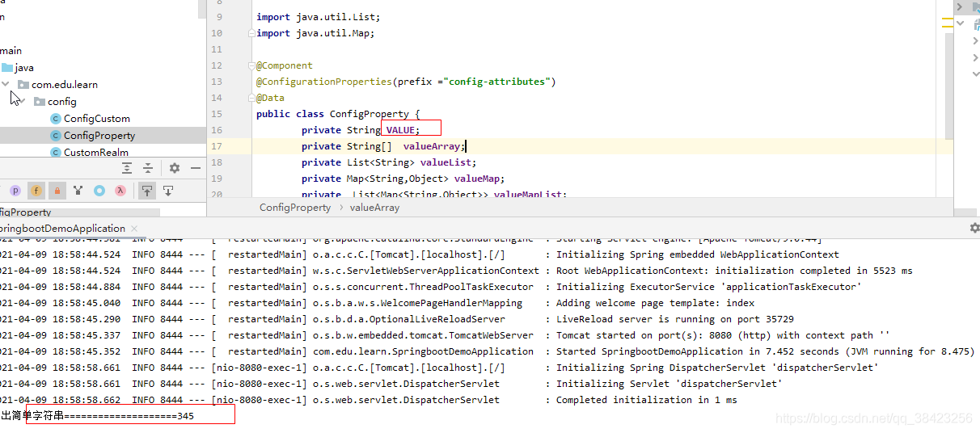Select the config package node
The width and height of the screenshot is (980, 433).
(62, 102)
